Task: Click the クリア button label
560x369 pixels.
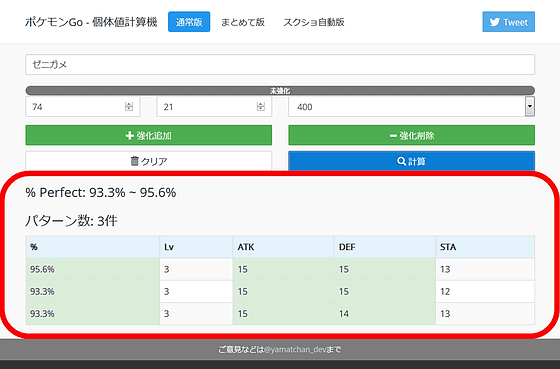Action: point(154,161)
